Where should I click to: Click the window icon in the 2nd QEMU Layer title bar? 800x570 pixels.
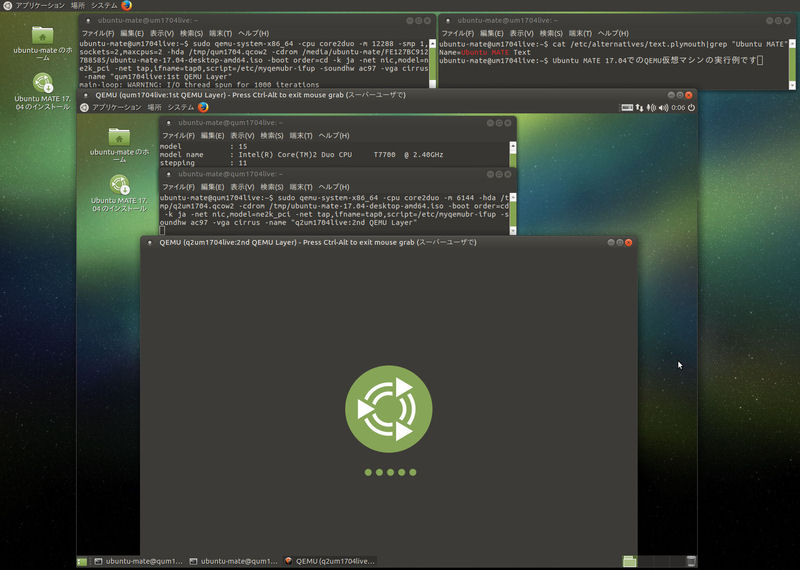tap(149, 242)
